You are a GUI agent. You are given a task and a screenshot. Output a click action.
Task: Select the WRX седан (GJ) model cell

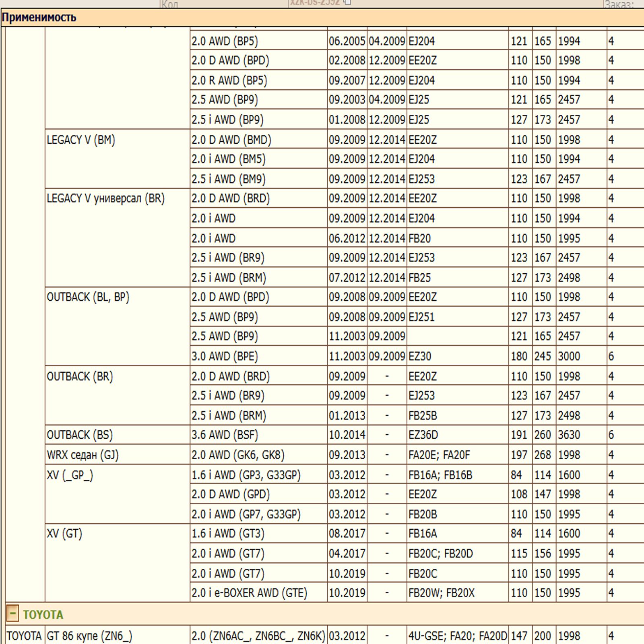83,455
